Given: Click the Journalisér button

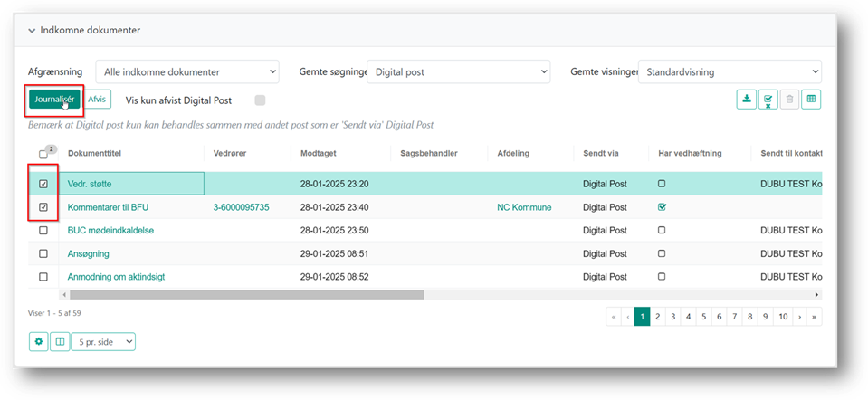Looking at the screenshot, I should [x=53, y=100].
